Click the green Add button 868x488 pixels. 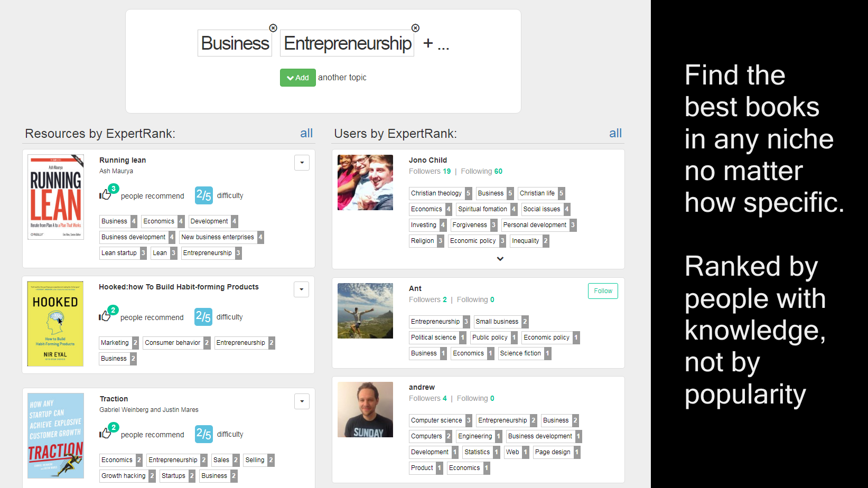[297, 78]
